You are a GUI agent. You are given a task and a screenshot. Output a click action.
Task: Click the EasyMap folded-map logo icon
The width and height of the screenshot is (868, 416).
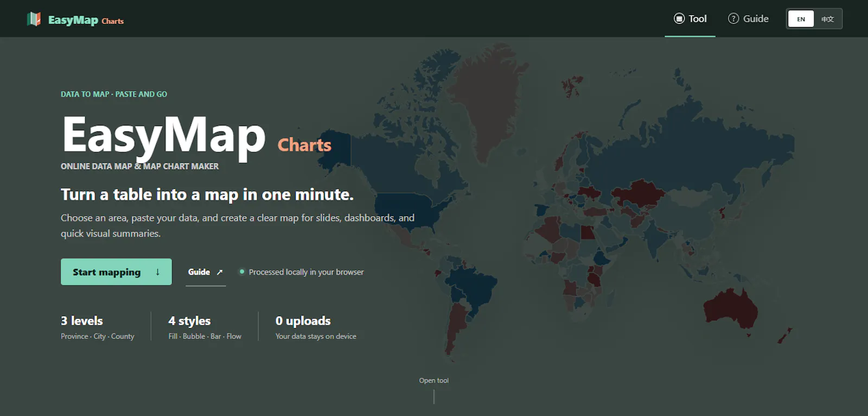click(x=34, y=19)
